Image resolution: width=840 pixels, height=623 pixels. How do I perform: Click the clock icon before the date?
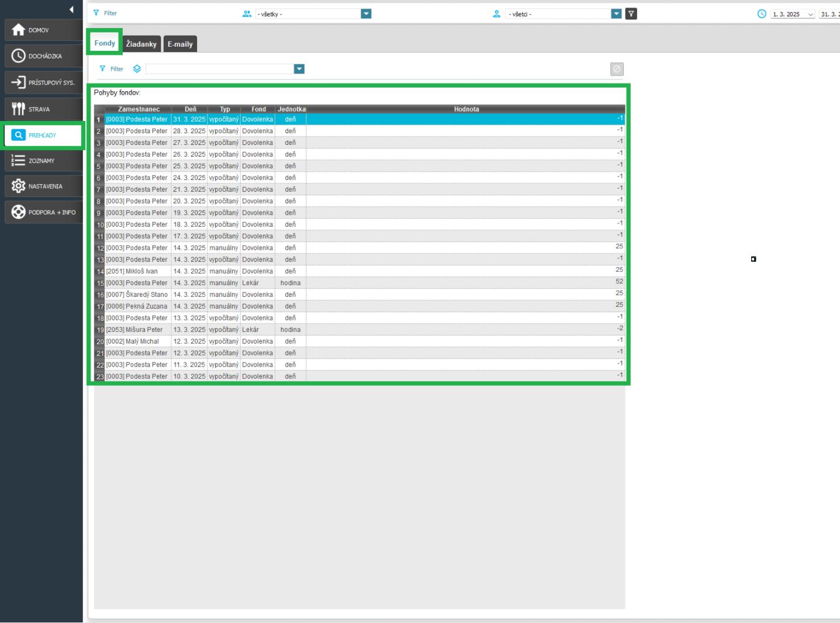(x=762, y=14)
